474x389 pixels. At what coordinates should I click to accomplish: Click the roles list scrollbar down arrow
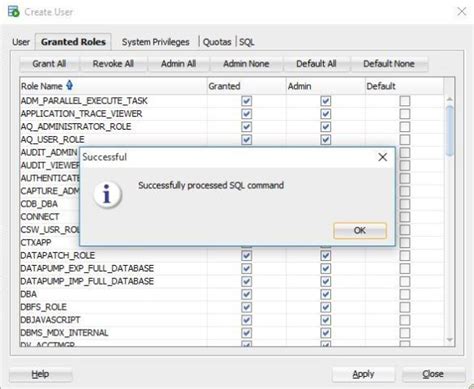pos(449,340)
